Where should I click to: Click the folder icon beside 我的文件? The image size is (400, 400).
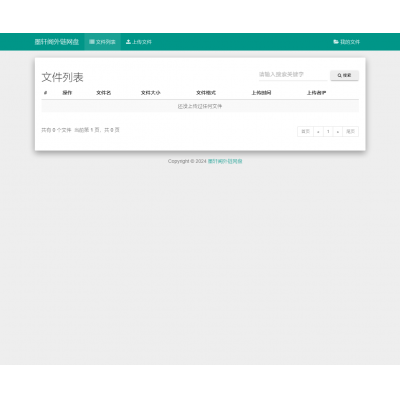tap(336, 42)
